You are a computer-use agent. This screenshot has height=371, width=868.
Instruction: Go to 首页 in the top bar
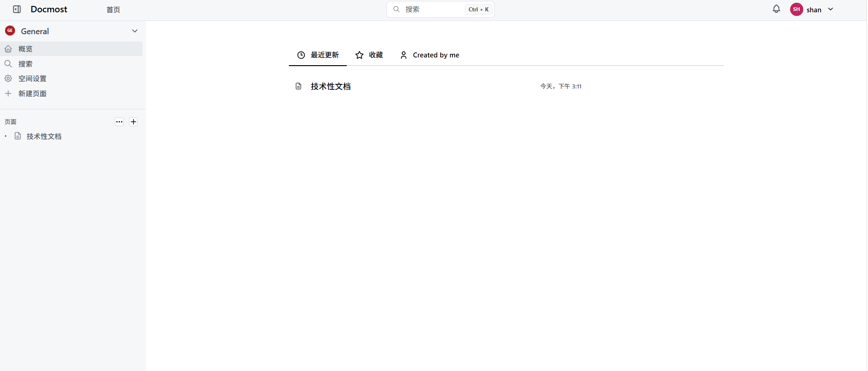pyautogui.click(x=113, y=10)
